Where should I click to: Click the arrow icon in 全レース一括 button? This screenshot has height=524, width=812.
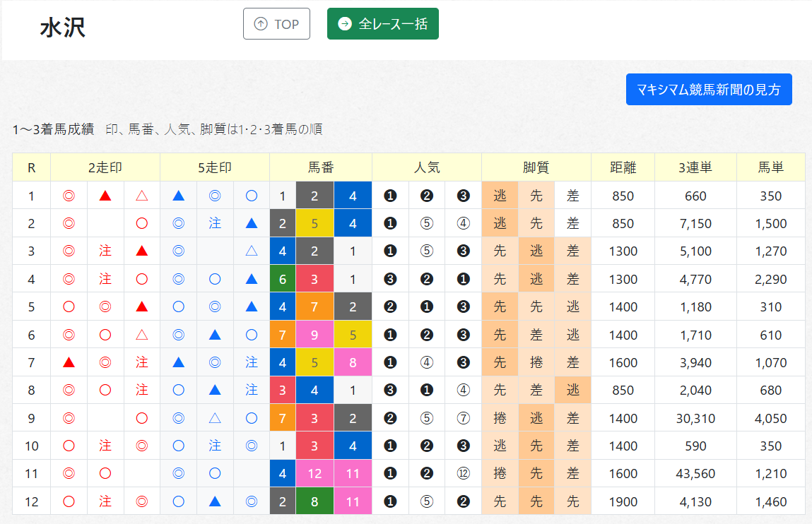click(x=345, y=24)
